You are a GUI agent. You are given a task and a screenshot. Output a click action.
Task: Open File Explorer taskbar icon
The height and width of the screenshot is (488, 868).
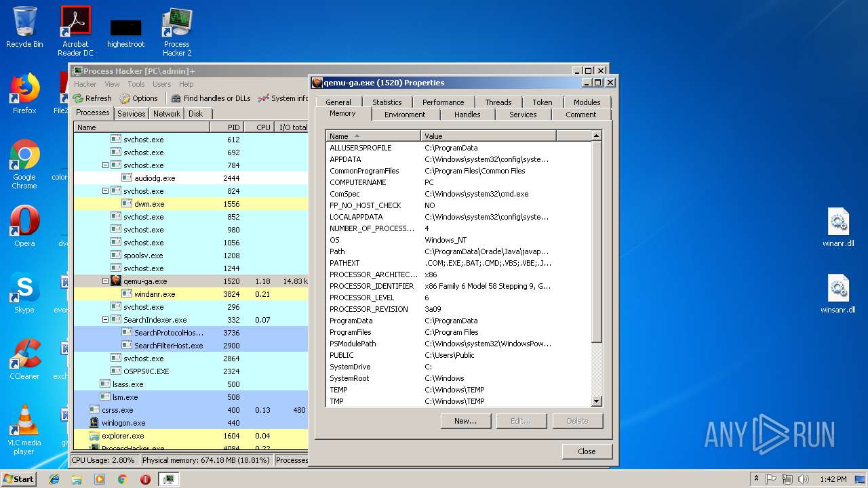pos(77,479)
